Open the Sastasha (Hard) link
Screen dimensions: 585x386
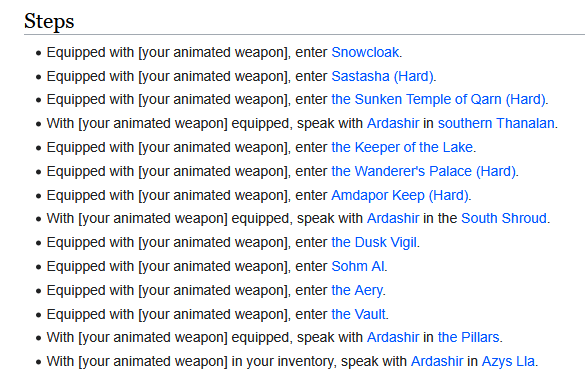tap(382, 76)
